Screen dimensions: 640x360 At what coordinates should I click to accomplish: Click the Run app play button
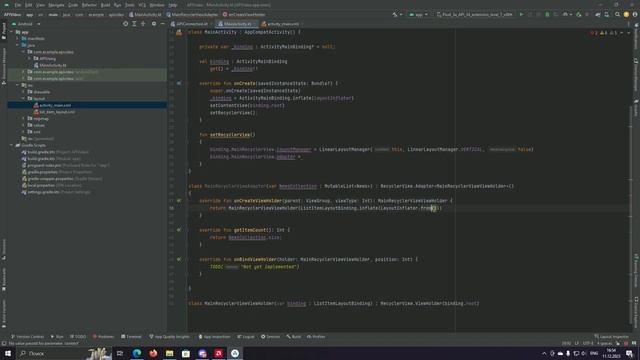point(521,14)
